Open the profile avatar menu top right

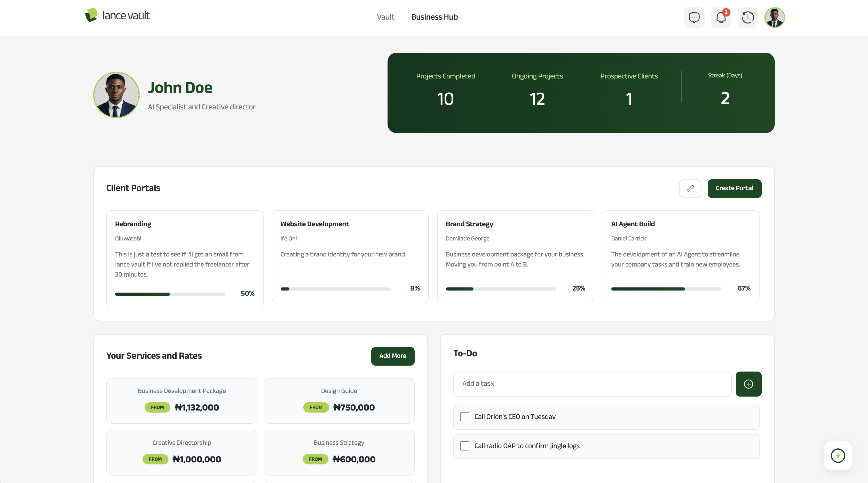[774, 17]
